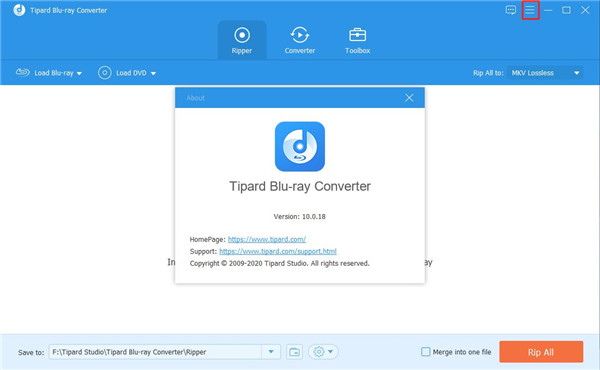Click the Save to path field
Viewport: 600px width, 370px height.
pyautogui.click(x=155, y=352)
